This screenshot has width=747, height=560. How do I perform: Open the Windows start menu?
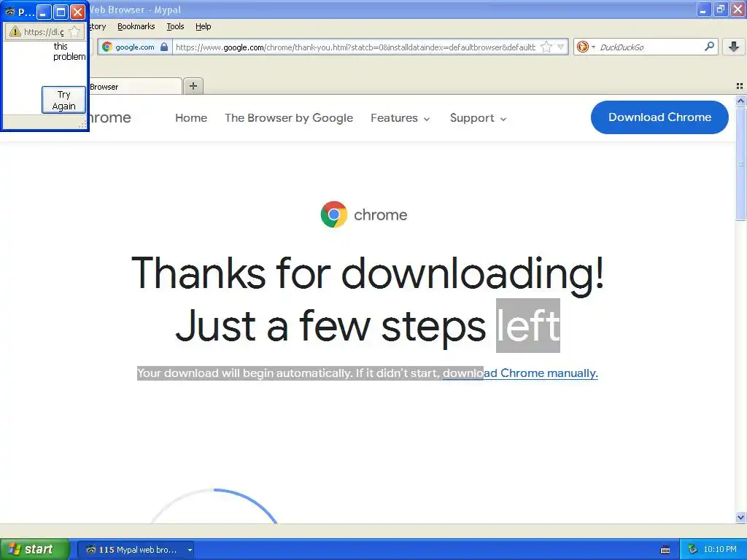pyautogui.click(x=34, y=549)
